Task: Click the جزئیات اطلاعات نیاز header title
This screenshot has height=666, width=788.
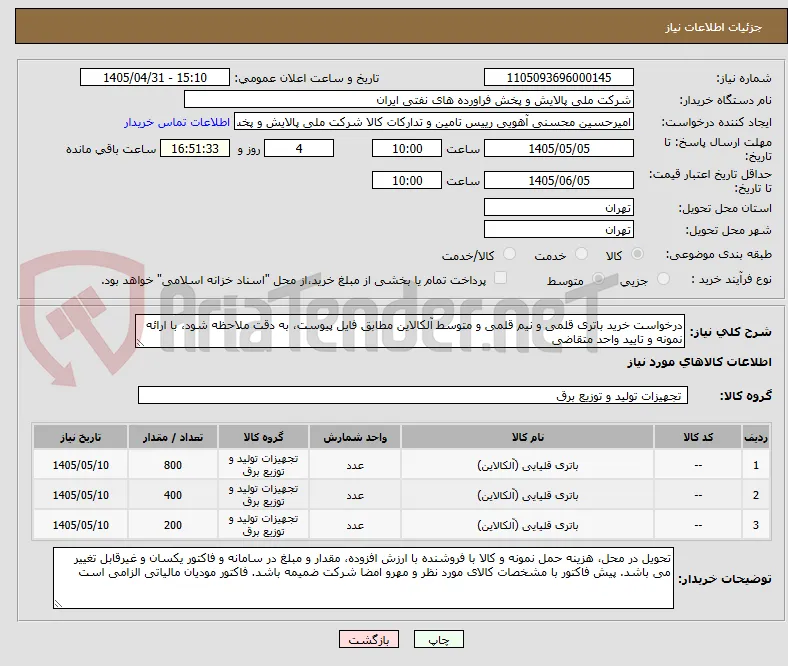Action: coord(713,27)
